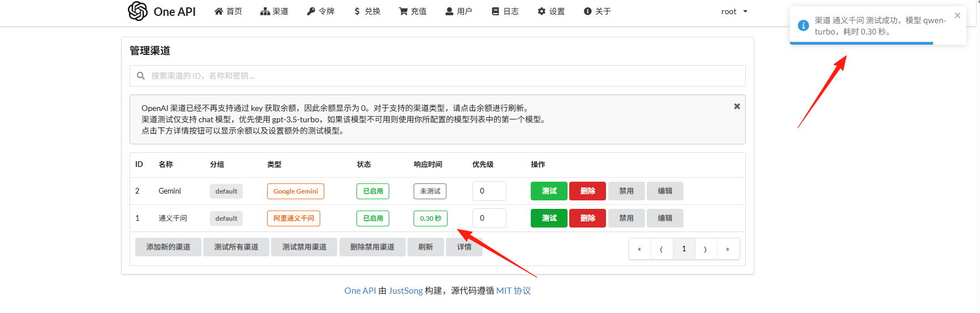Dismiss the OpenAI info message box
The width and height of the screenshot is (980, 313).
point(737,106)
